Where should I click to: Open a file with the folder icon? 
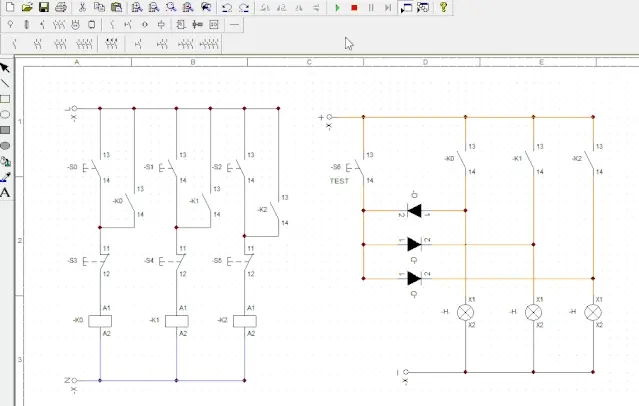(26, 7)
